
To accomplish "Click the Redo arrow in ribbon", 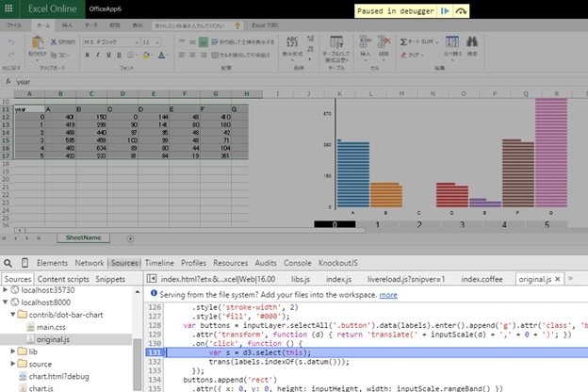I will pos(11,55).
